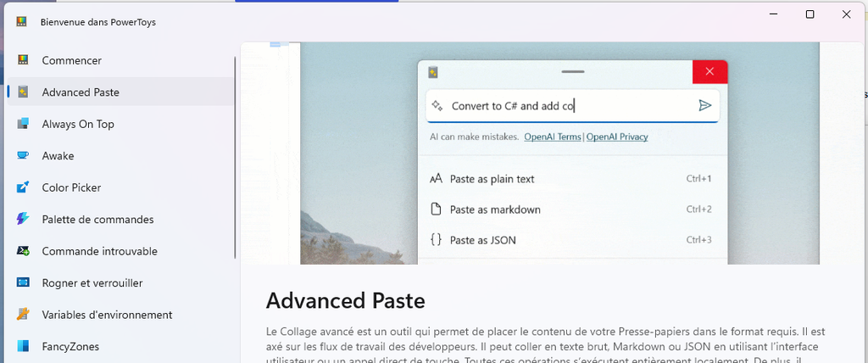Click the Commencer sidebar icon
The image size is (868, 363).
point(23,60)
